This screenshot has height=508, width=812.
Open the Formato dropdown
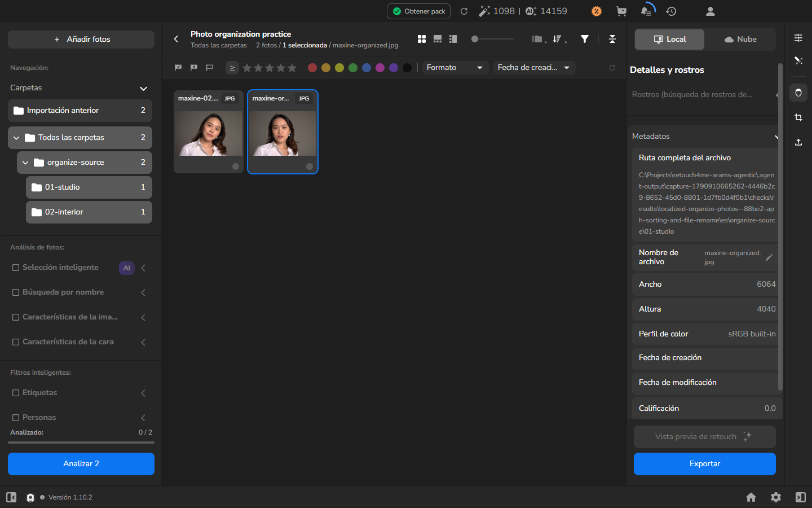coord(455,68)
